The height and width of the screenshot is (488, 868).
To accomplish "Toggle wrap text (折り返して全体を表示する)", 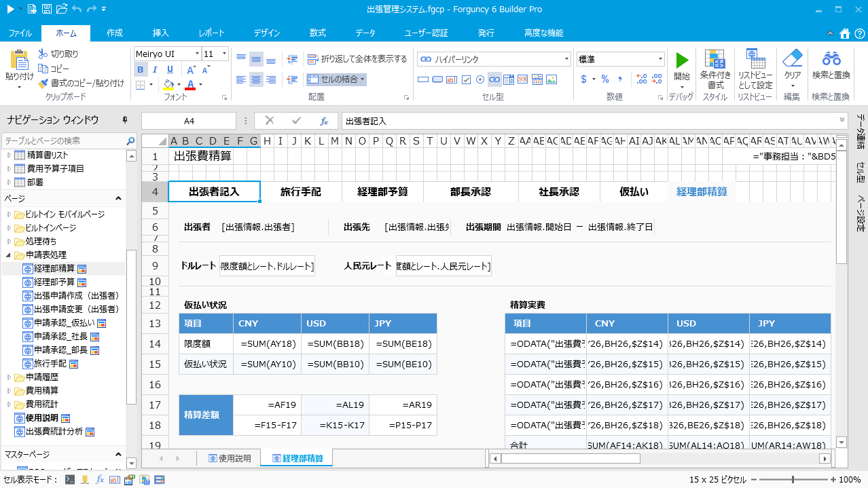I will (x=357, y=59).
